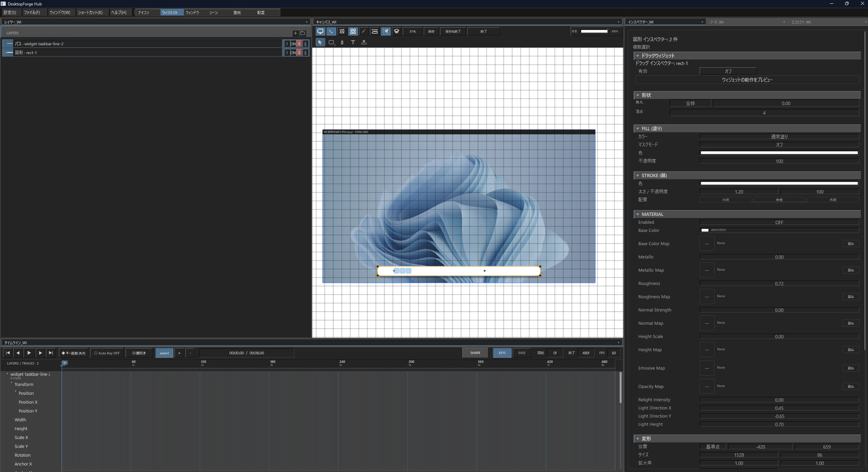Open the ウィンドウ(W) menu
The height and width of the screenshot is (472, 868).
[x=60, y=13]
